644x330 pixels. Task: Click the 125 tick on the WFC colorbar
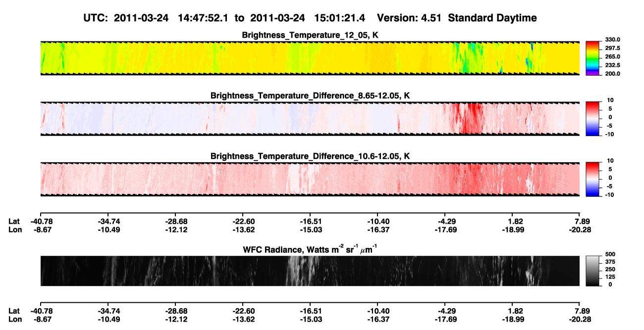point(610,277)
